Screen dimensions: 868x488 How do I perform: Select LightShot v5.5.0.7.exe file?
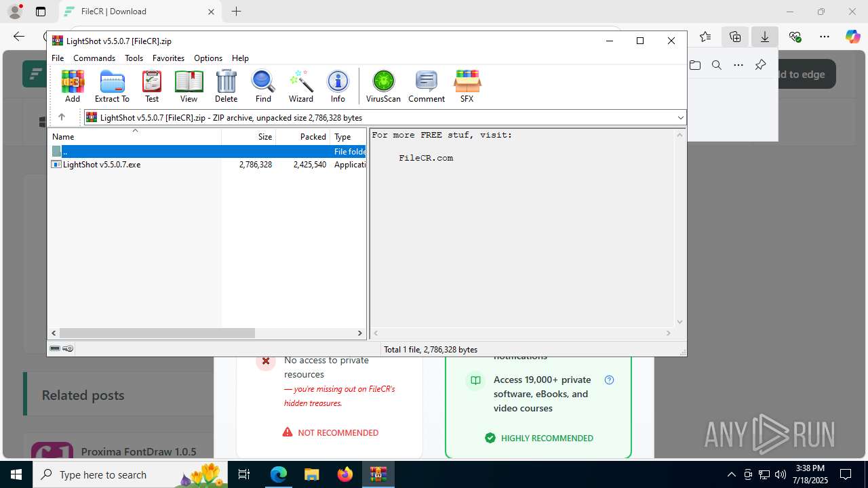click(102, 165)
